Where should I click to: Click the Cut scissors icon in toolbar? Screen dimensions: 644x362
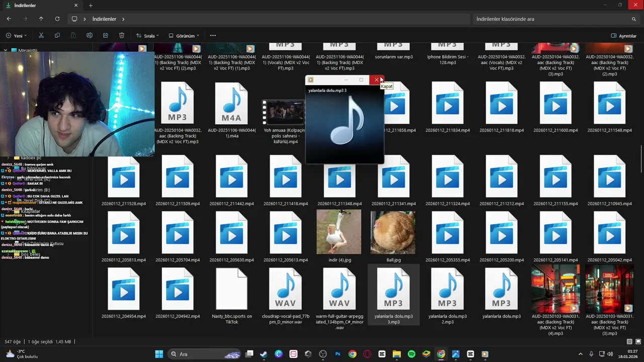[41, 36]
